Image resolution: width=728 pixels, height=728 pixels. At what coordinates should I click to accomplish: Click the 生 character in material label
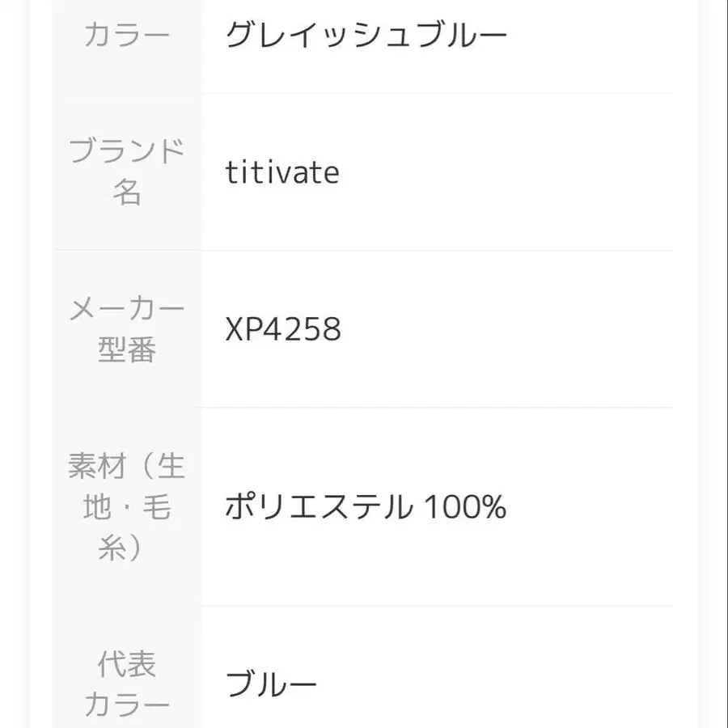(171, 467)
